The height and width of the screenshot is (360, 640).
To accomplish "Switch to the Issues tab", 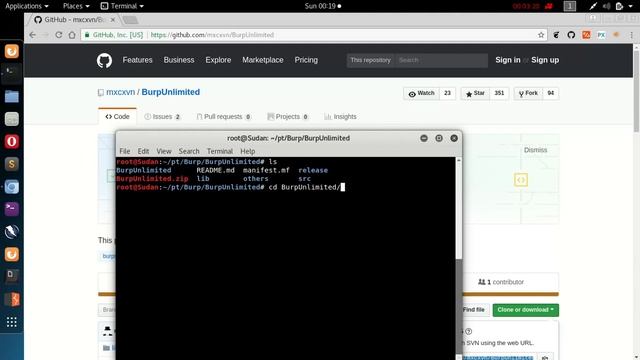I will pos(162,117).
